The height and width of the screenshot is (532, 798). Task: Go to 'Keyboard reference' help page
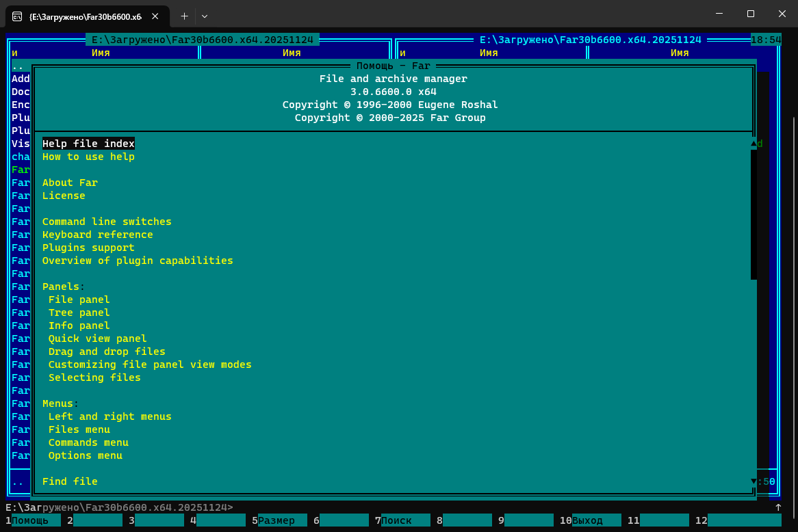[97, 235]
